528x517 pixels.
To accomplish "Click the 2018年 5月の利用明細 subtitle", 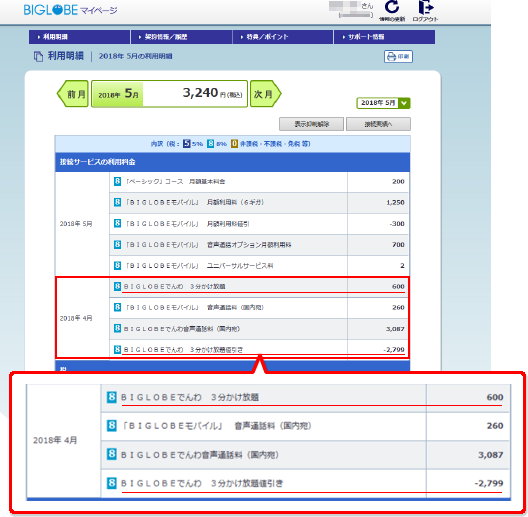I will (x=135, y=56).
